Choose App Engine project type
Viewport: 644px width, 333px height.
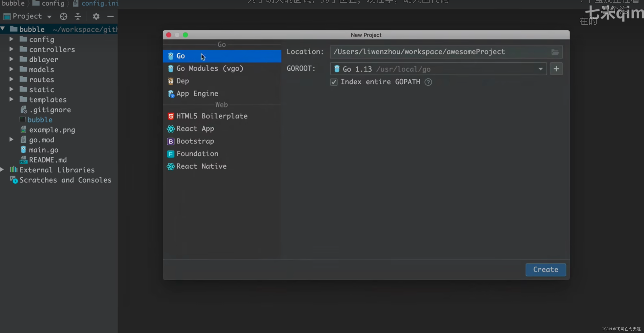pos(222,94)
